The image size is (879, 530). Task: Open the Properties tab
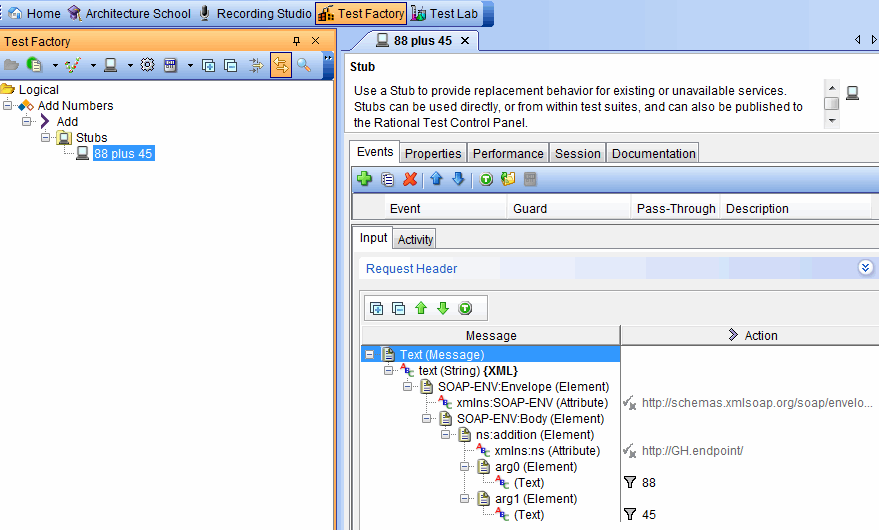point(433,154)
